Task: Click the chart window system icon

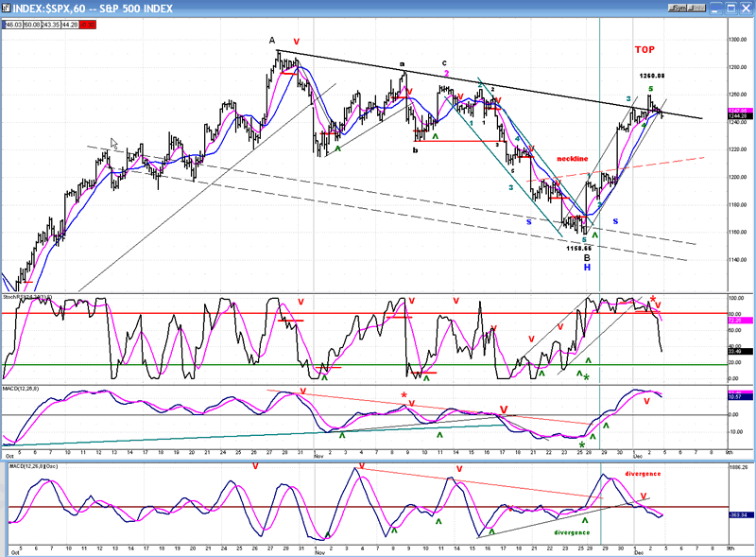Action: coord(7,7)
